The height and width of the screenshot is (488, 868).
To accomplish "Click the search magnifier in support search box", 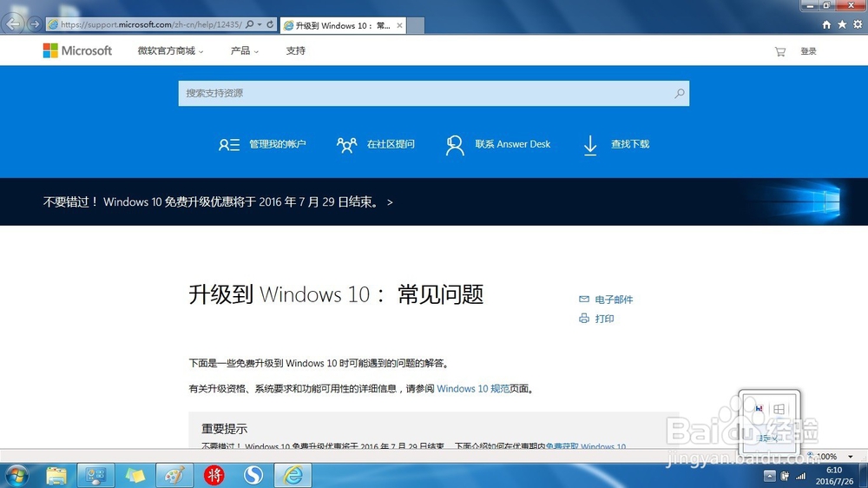I will pos(680,93).
